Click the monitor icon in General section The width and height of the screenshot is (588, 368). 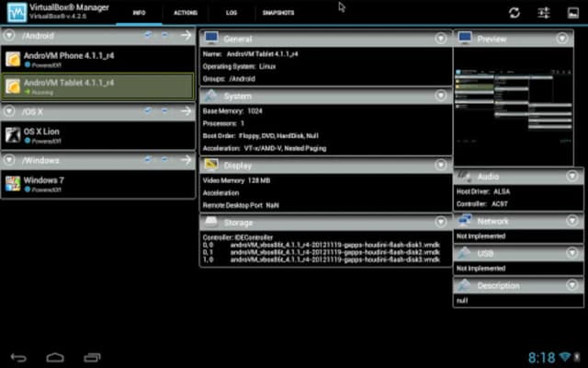coord(211,38)
